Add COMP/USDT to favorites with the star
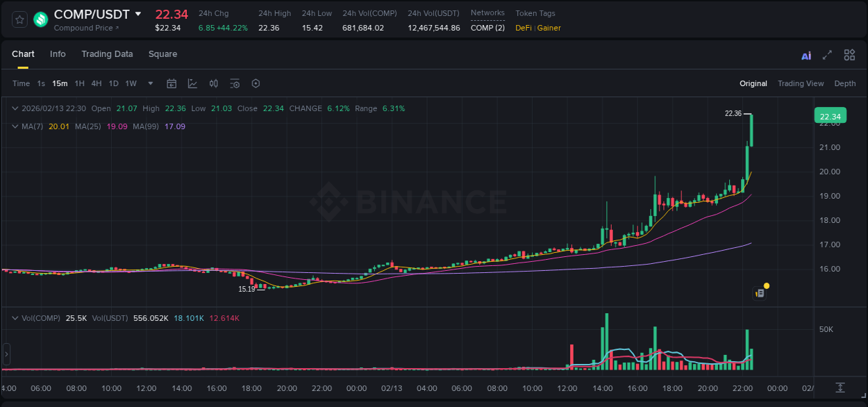 click(x=19, y=19)
